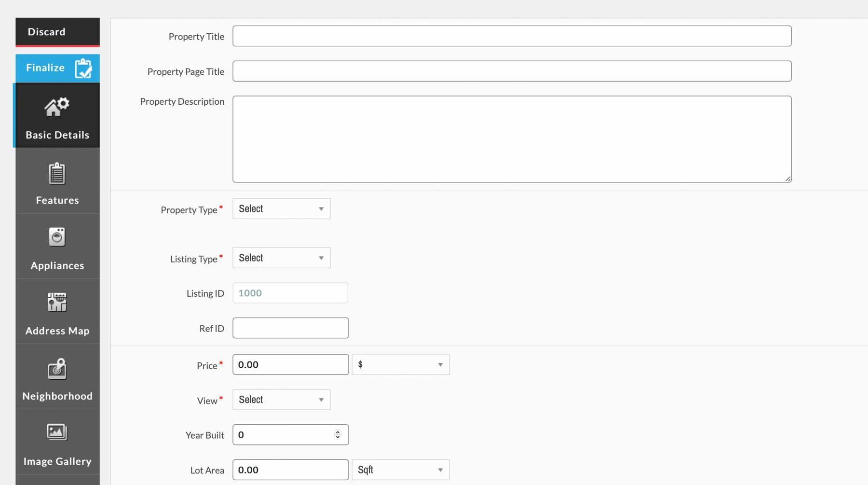Viewport: 868px width, 485px height.
Task: Open the Appliances section icon
Action: point(56,237)
